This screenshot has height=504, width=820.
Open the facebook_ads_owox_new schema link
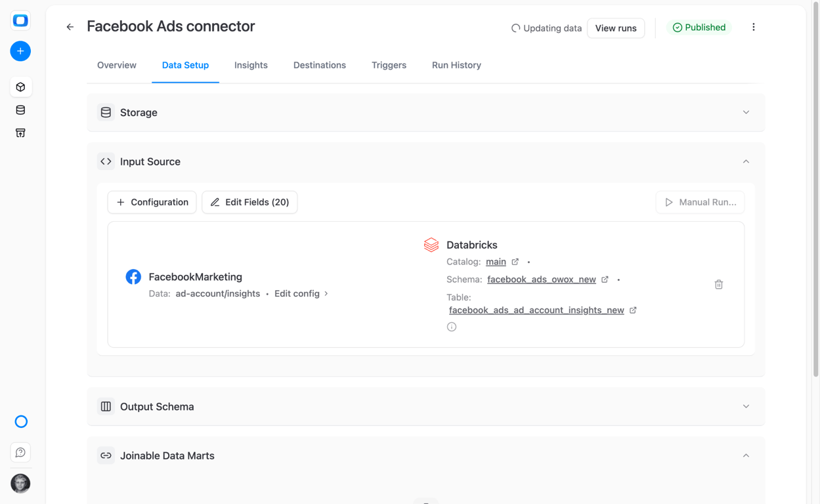pyautogui.click(x=542, y=280)
